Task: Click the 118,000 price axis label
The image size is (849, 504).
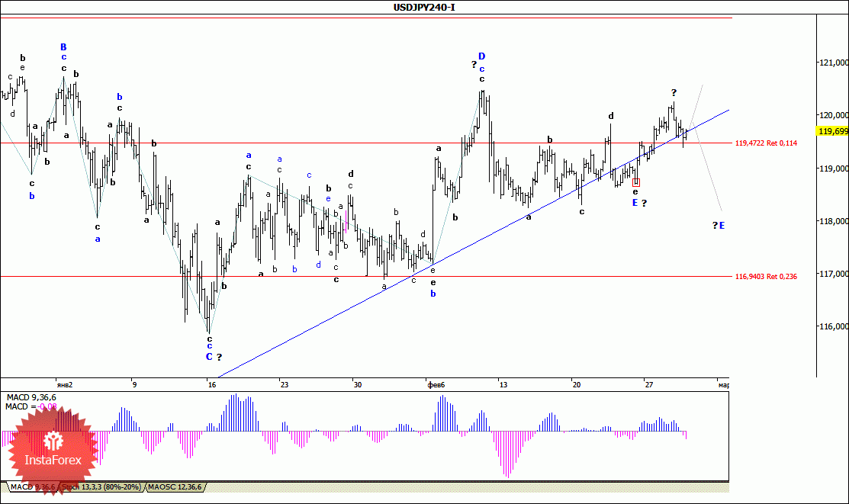Action: (834, 221)
